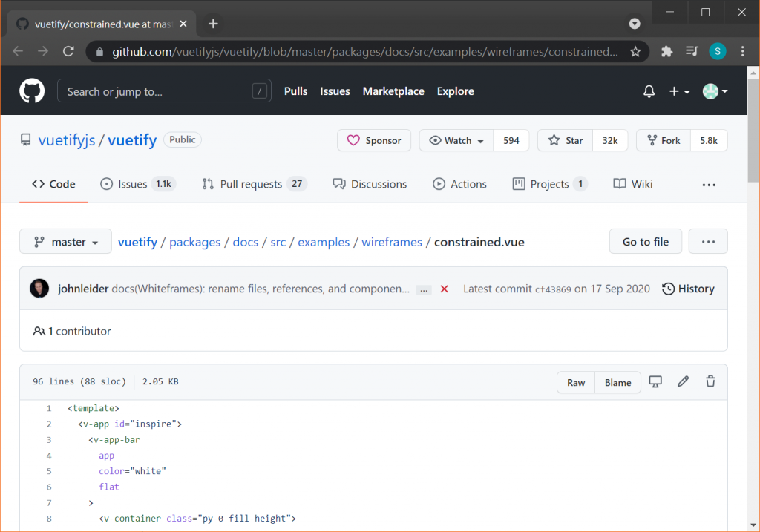View failed checks red X

pos(444,289)
